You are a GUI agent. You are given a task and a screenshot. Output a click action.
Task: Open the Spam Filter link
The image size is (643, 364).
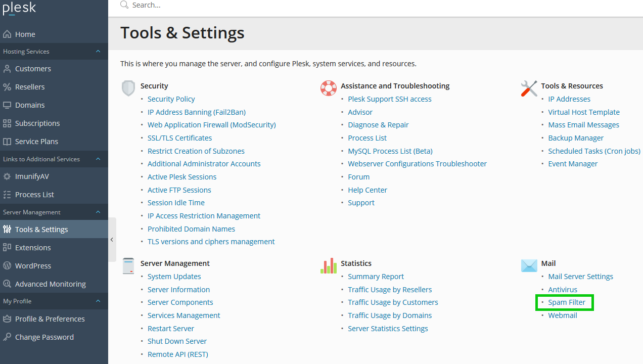pos(567,302)
